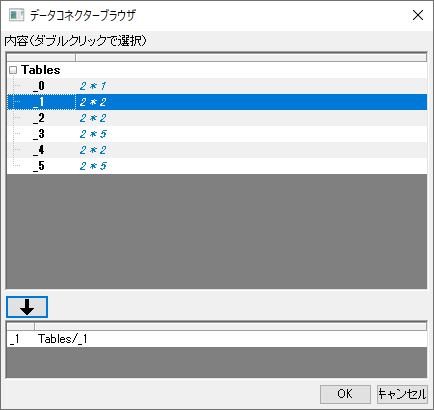Close the データコネクターブラウザ dialog
Image resolution: width=434 pixels, height=410 pixels.
pos(418,15)
